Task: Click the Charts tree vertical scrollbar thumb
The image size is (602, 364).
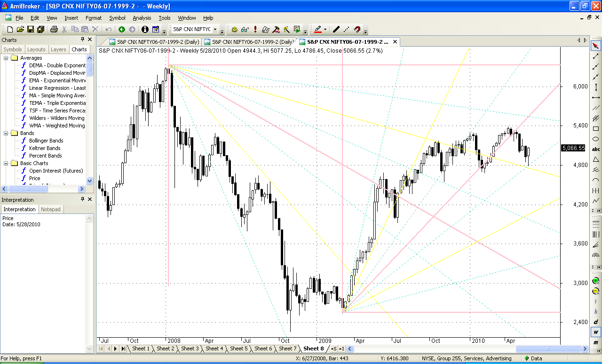Action: pos(90,69)
